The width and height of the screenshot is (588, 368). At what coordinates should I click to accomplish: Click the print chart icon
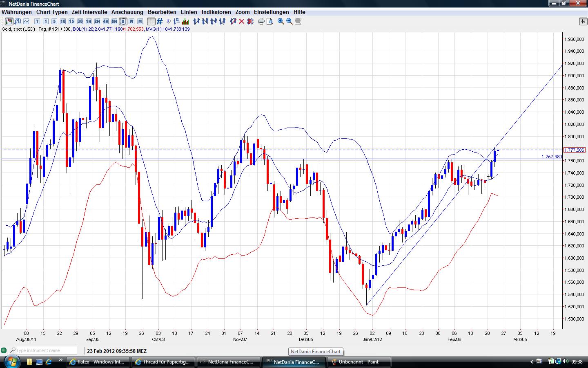click(261, 21)
